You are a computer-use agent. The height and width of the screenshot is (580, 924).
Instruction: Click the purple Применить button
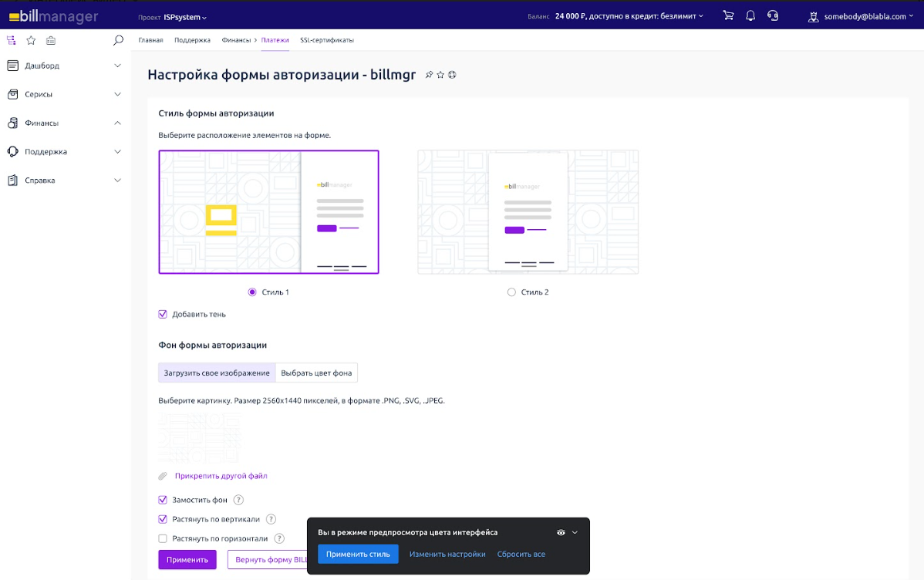point(187,559)
